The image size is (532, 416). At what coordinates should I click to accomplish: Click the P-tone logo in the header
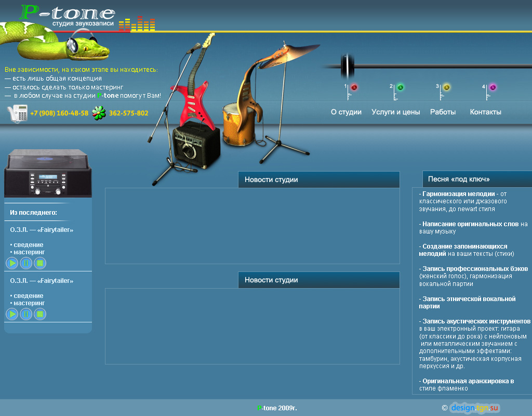pos(68,14)
